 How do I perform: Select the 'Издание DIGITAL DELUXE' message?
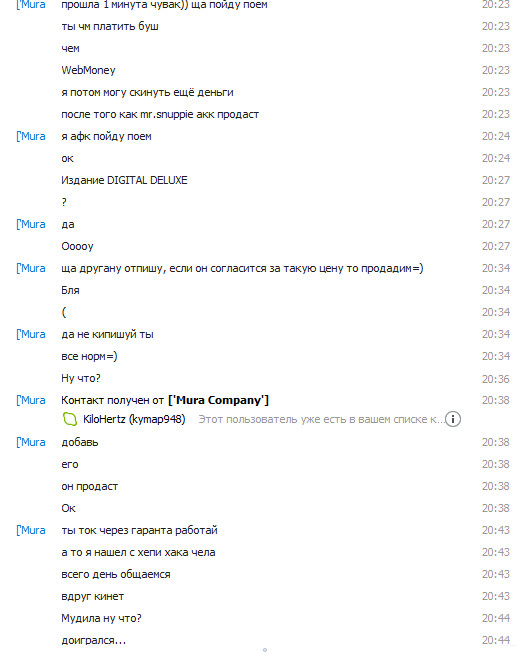[124, 180]
